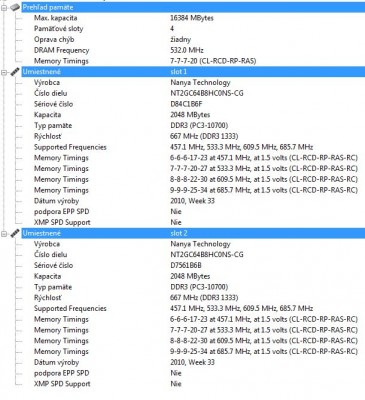The width and height of the screenshot is (365, 400).
Task: Click the RAM module icon for slot 2
Action: [x=15, y=233]
